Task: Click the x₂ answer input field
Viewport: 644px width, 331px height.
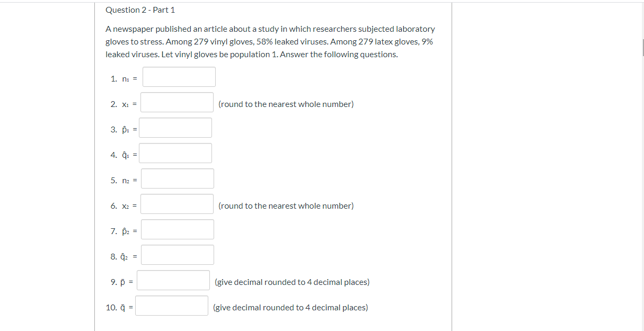Action: click(177, 203)
